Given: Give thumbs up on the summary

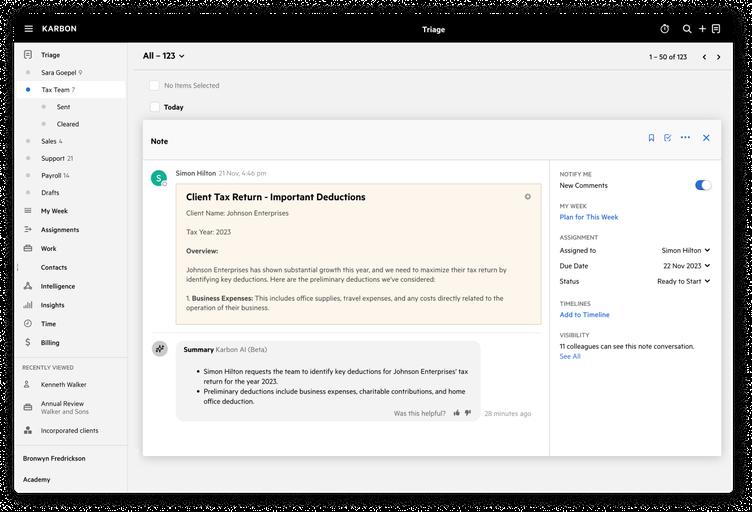Looking at the screenshot, I should pyautogui.click(x=457, y=413).
